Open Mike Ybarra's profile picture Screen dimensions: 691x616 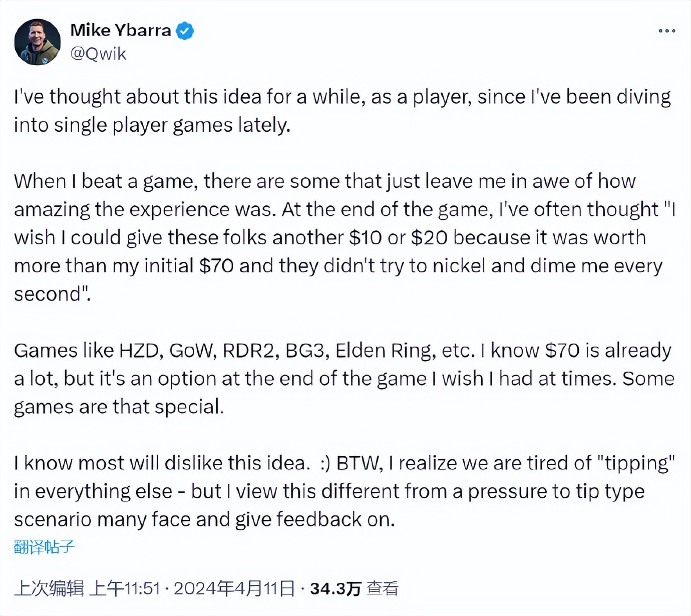[x=38, y=42]
